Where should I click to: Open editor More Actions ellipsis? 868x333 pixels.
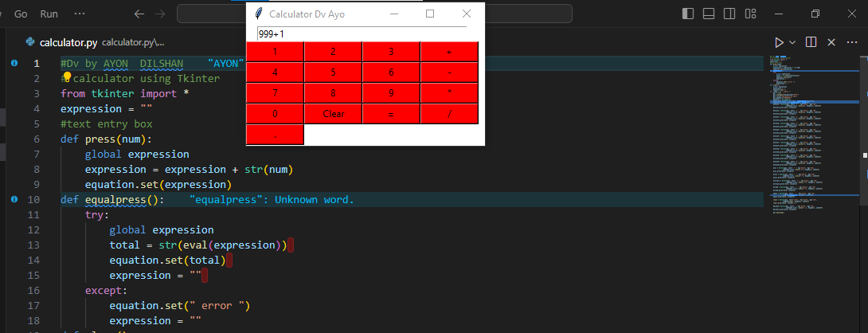850,42
